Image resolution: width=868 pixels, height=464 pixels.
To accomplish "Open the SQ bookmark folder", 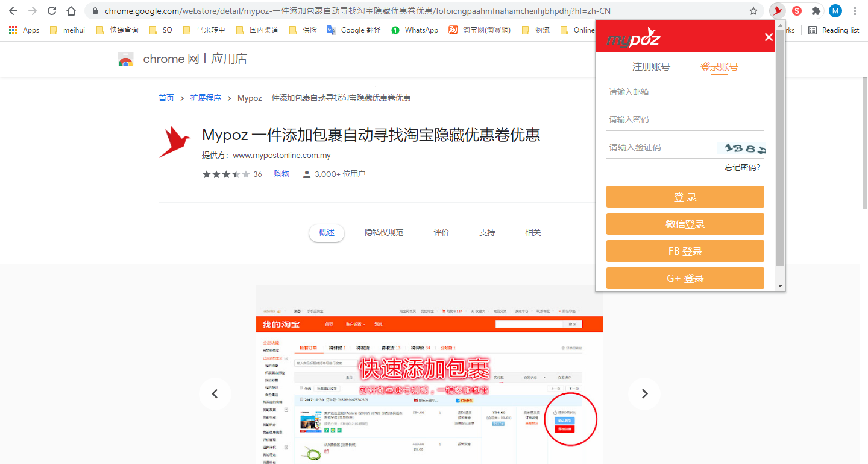I will pos(160,30).
